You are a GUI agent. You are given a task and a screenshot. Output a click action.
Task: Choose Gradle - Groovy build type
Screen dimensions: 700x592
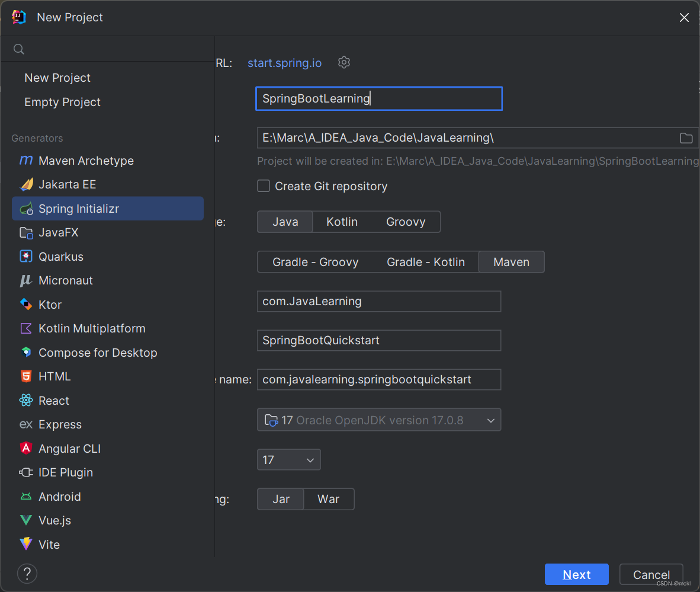coord(316,262)
